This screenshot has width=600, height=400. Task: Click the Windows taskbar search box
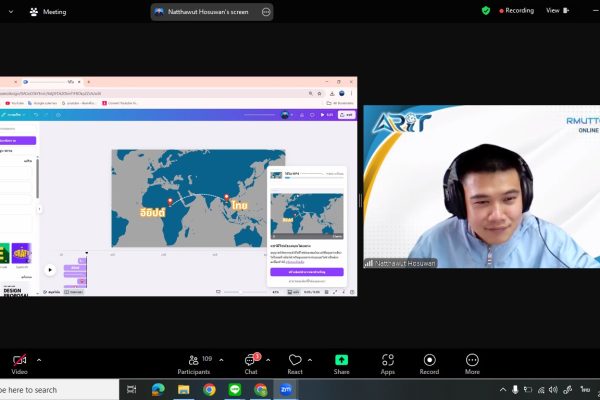point(59,390)
